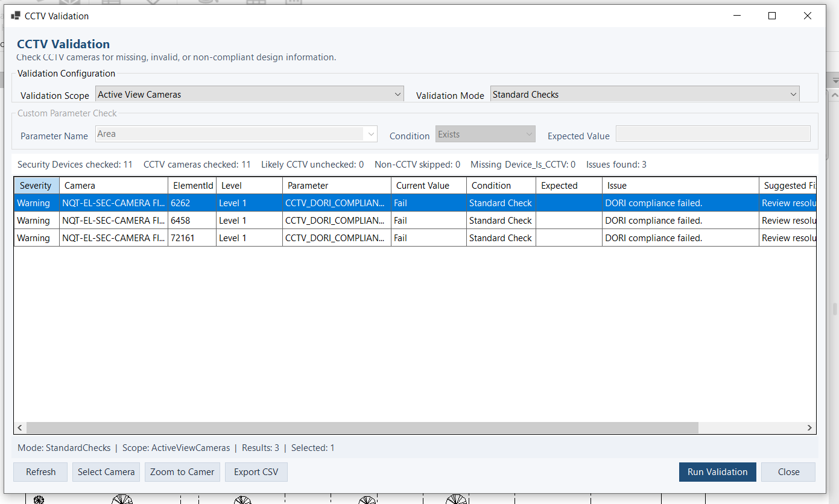Click the Expected Value input field

(713, 134)
